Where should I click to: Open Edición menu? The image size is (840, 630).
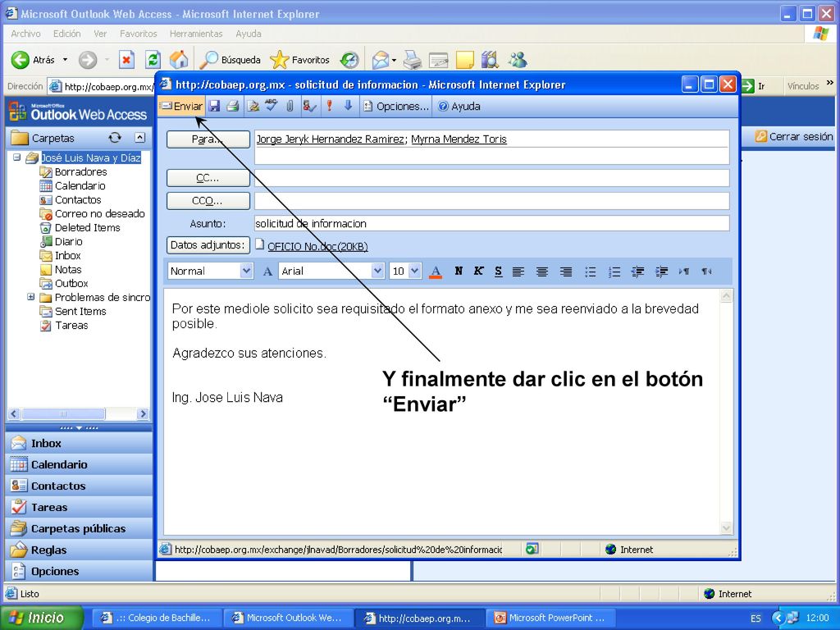pyautogui.click(x=67, y=34)
